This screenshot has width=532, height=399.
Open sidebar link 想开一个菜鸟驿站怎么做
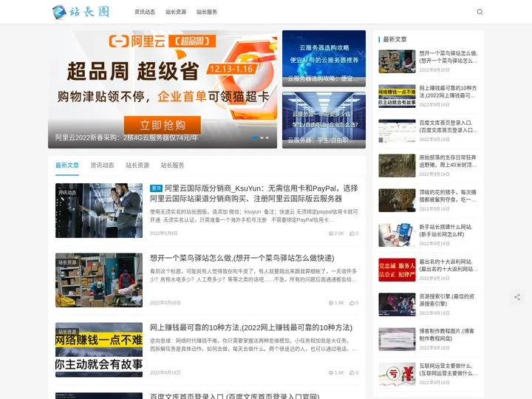tap(449, 57)
